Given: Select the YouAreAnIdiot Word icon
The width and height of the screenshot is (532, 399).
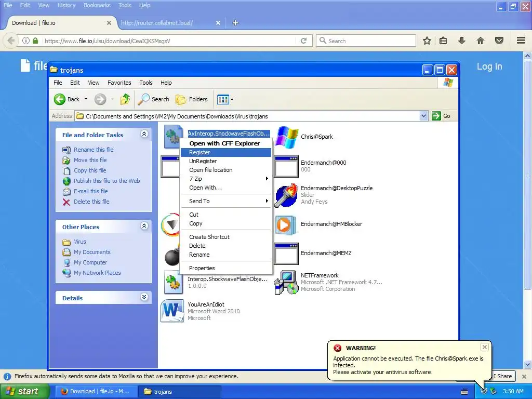Looking at the screenshot, I should point(172,311).
